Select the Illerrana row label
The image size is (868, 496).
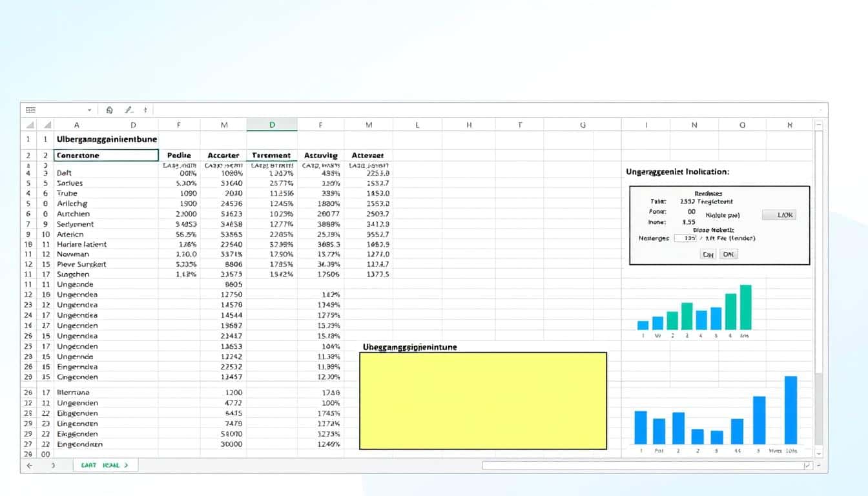pyautogui.click(x=73, y=393)
